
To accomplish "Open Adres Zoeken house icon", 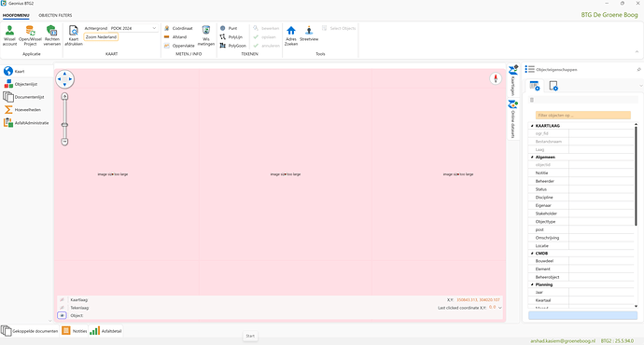I will tap(291, 31).
